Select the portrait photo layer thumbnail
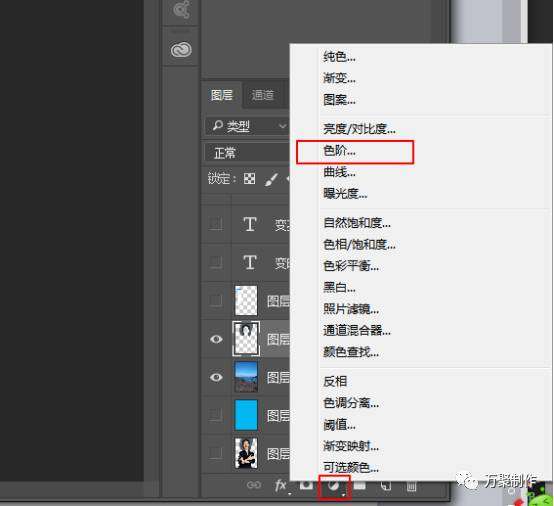 (x=246, y=453)
